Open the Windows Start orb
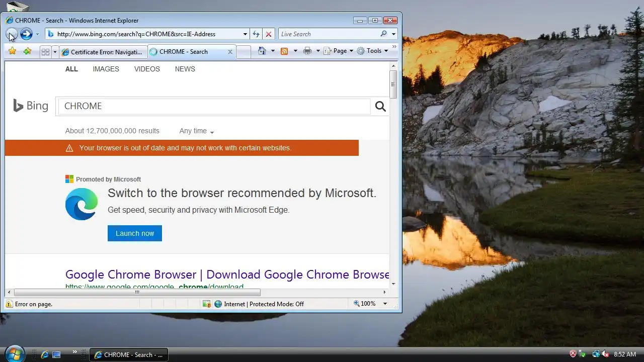Screen dimensions: 644x362 14,354
